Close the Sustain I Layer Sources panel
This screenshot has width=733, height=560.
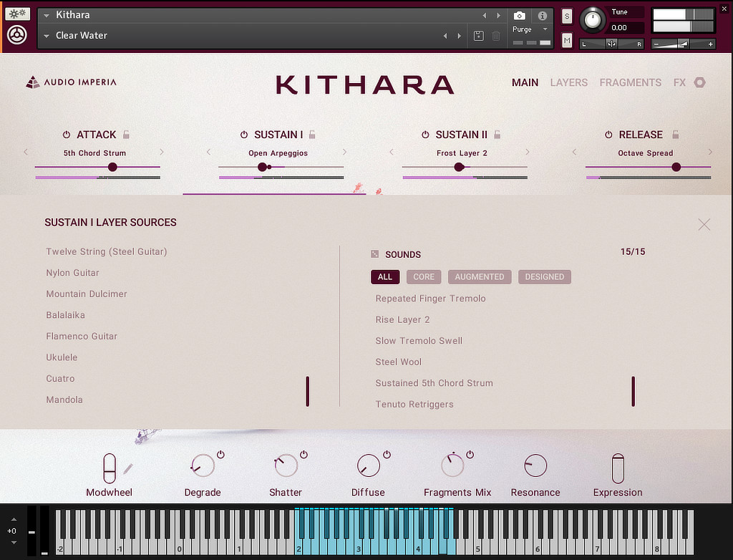click(704, 225)
